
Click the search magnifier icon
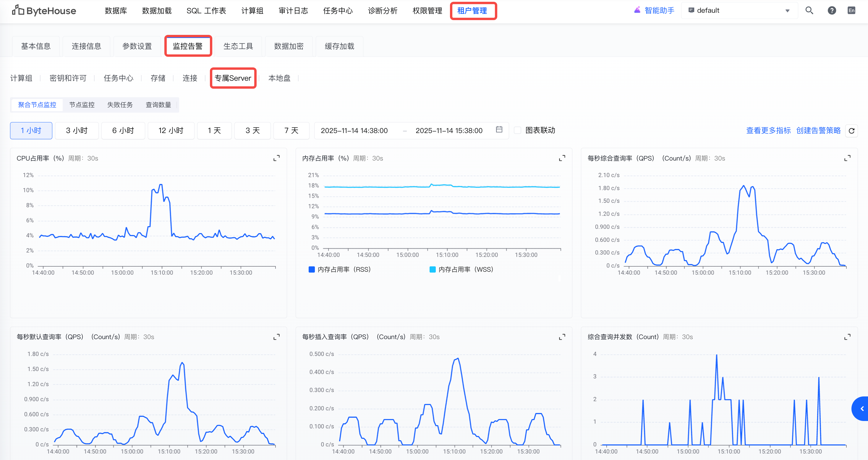click(809, 10)
